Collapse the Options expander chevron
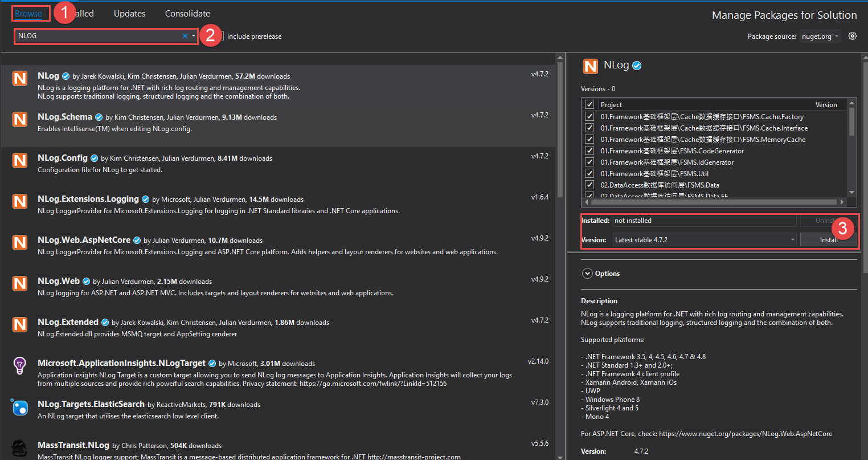Image resolution: width=868 pixels, height=460 pixels. 587,274
